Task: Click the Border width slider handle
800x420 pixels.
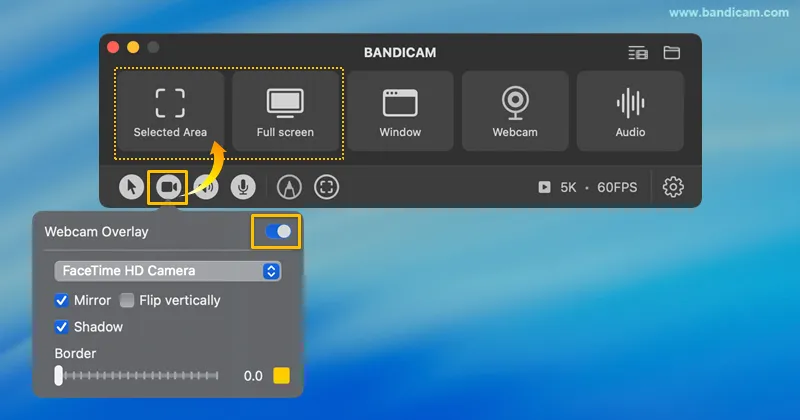Action: click(59, 376)
